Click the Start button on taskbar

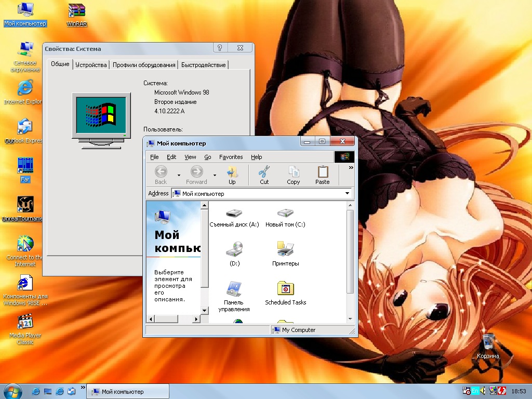coord(12,391)
